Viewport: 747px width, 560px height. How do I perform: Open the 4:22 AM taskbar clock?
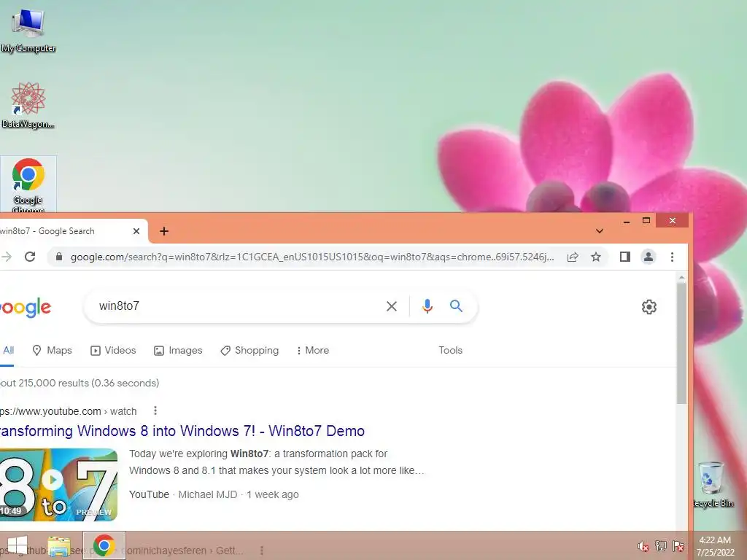coord(715,546)
